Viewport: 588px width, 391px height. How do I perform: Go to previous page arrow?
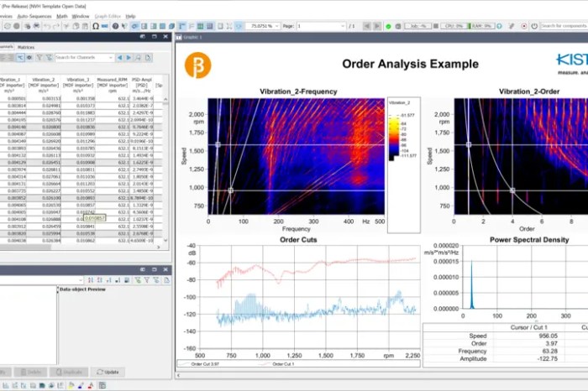point(367,26)
